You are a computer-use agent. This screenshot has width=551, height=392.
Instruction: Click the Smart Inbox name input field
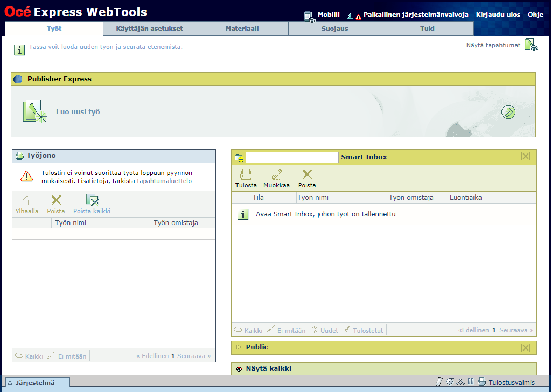(x=292, y=157)
